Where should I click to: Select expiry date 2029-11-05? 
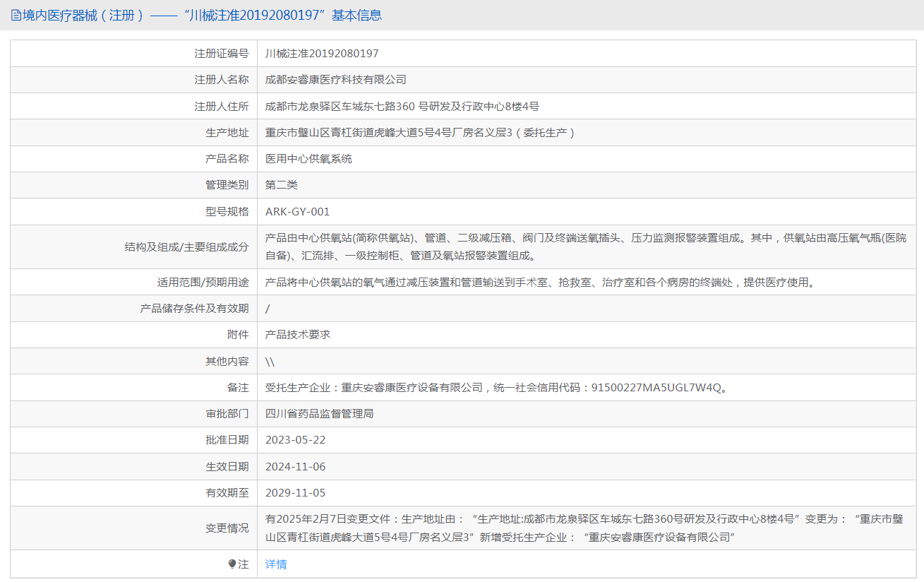coord(296,493)
